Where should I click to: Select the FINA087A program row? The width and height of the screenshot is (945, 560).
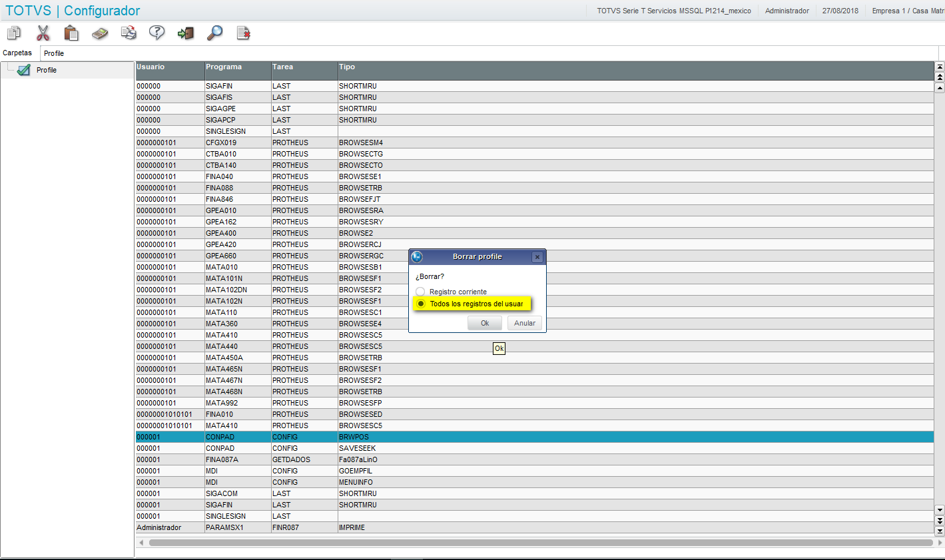click(x=535, y=459)
